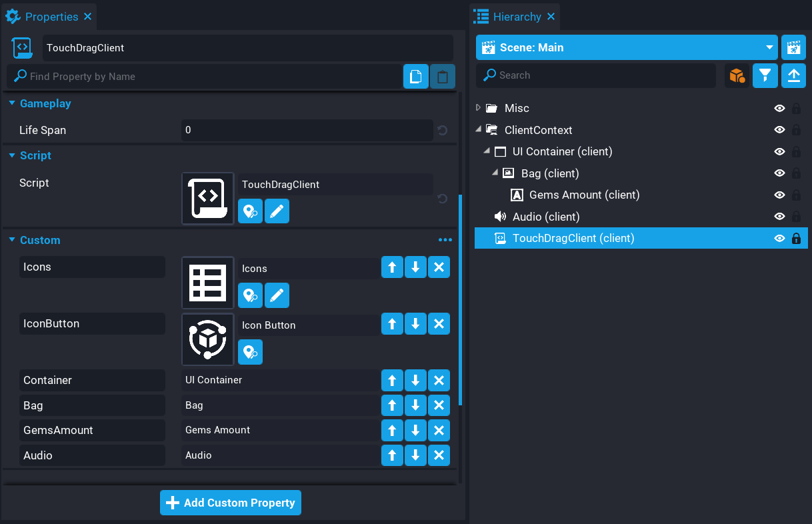This screenshot has height=524, width=812.
Task: Click the find-in-content icon under Icons property
Action: tap(250, 295)
